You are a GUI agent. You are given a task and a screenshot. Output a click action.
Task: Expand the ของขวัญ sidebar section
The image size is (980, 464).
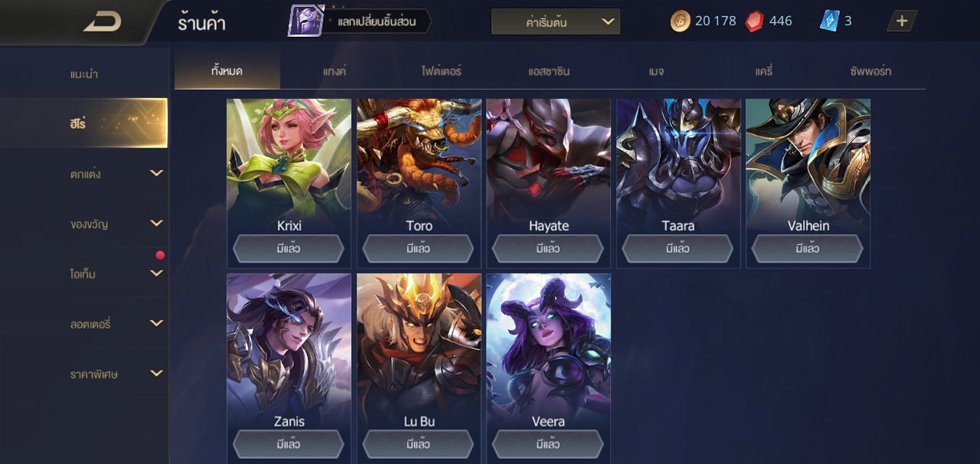click(x=156, y=223)
